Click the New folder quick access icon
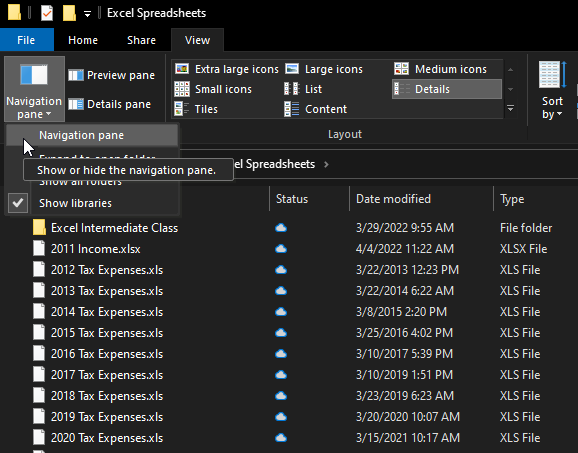Viewport: 578px width, 453px height. coord(69,13)
